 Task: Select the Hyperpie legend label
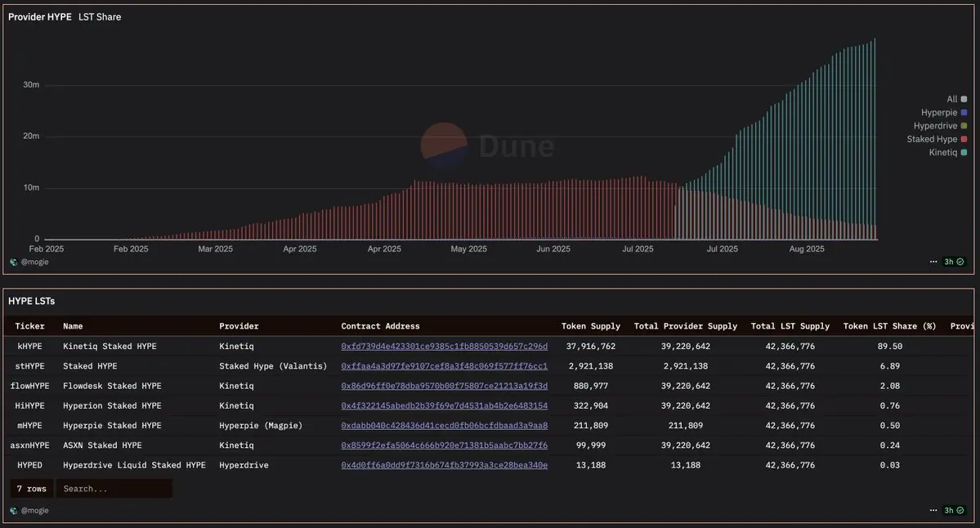(x=939, y=113)
